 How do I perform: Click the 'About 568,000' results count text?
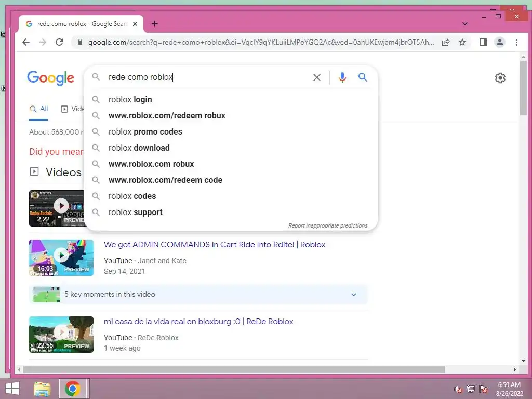pos(56,132)
